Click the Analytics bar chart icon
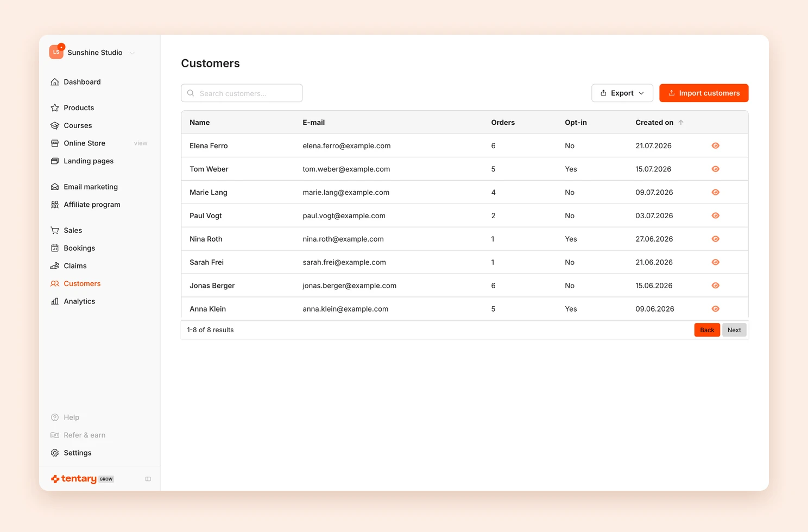This screenshot has height=532, width=808. pyautogui.click(x=55, y=301)
